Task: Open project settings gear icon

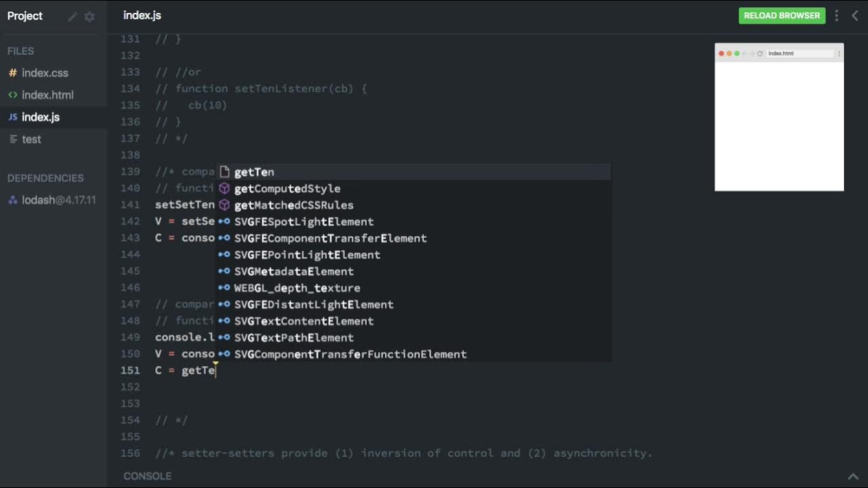Action: (90, 16)
